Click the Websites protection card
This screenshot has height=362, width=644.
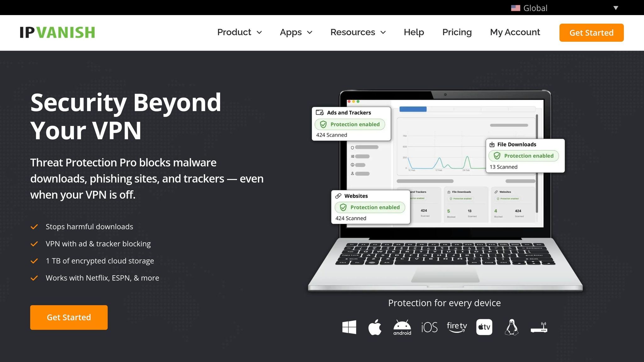click(370, 207)
